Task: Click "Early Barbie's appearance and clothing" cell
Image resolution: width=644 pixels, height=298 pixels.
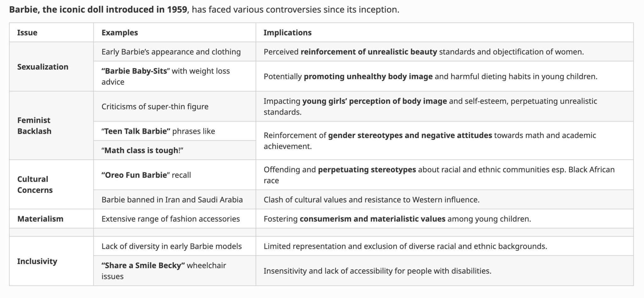Action: (171, 52)
